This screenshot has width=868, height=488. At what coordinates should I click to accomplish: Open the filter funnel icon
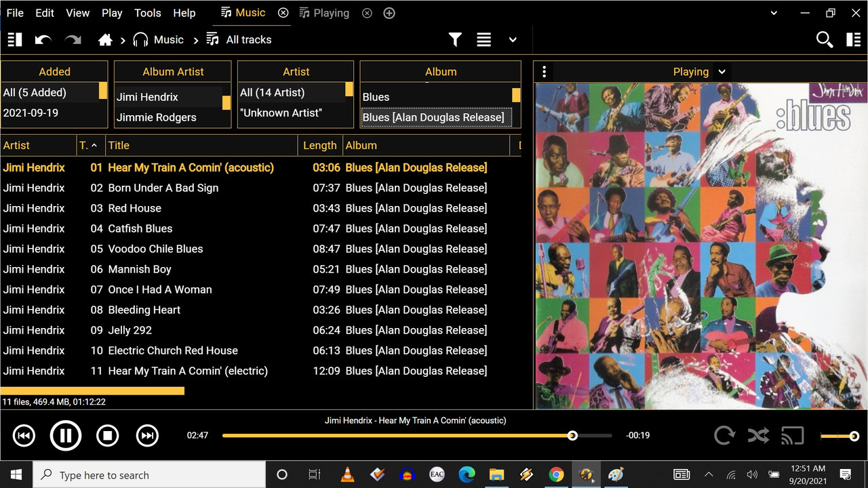455,40
